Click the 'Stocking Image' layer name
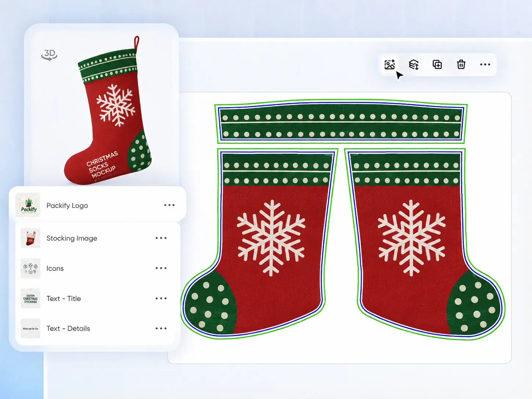 [x=72, y=238]
